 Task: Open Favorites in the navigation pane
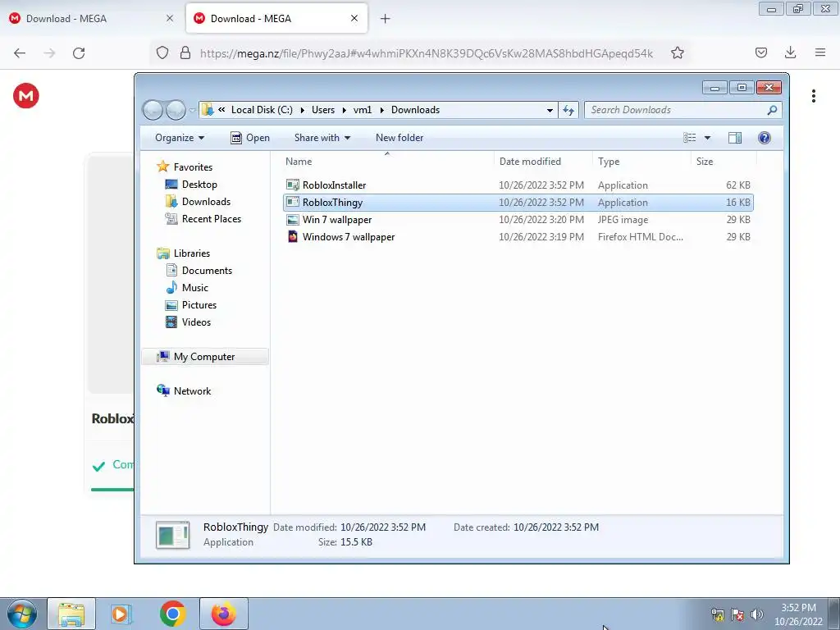coord(185,167)
